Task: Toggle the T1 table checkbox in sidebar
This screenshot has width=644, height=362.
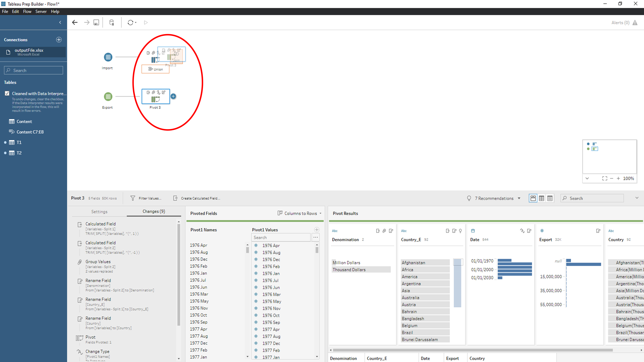Action: click(5, 142)
